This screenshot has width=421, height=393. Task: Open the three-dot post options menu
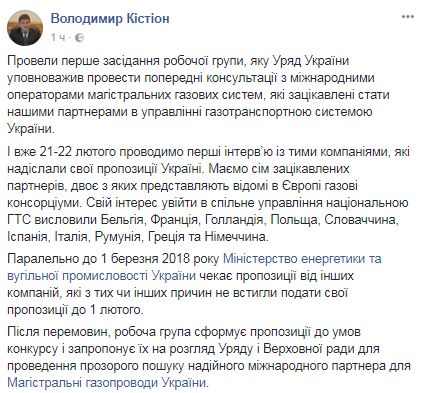pyautogui.click(x=407, y=17)
